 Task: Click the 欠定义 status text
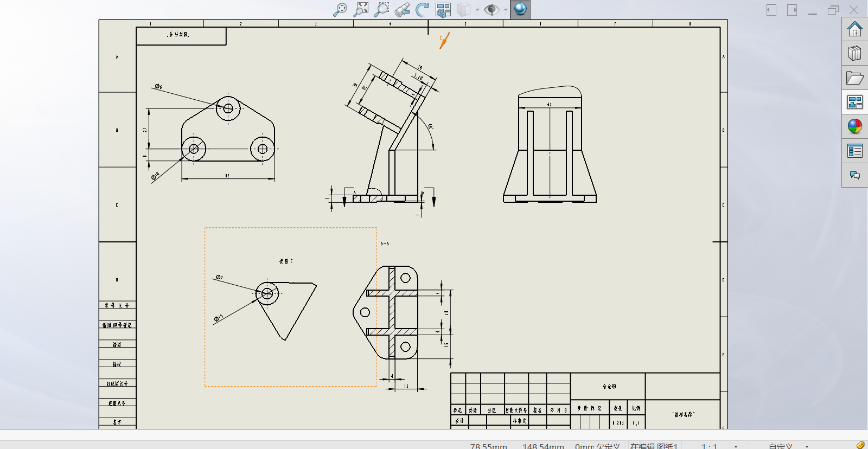tap(608, 446)
